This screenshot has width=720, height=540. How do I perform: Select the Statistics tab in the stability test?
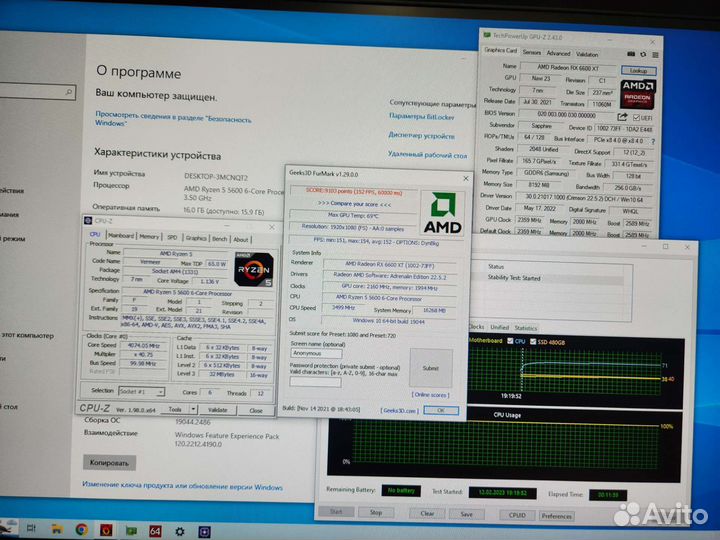(526, 328)
